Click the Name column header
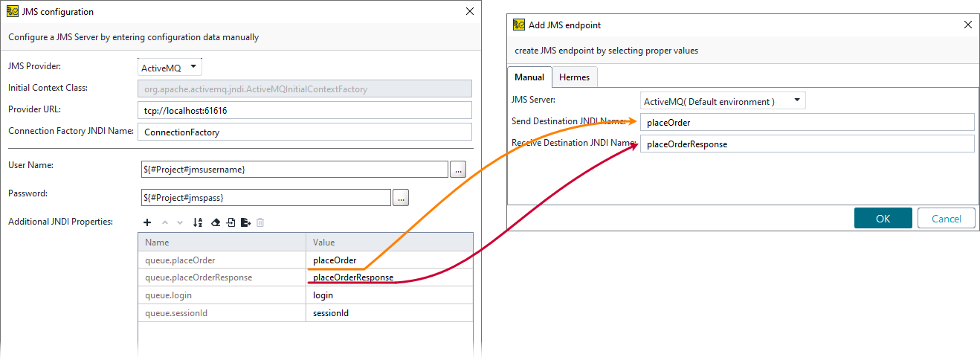The width and height of the screenshot is (980, 363). click(x=222, y=242)
